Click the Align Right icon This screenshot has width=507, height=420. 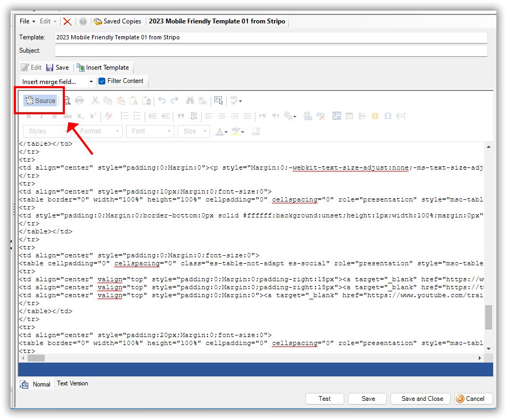[x=235, y=116]
